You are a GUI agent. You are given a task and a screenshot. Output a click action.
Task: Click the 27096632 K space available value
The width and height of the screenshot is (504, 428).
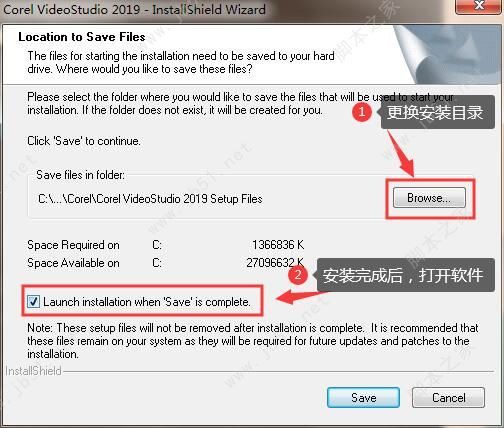275,263
